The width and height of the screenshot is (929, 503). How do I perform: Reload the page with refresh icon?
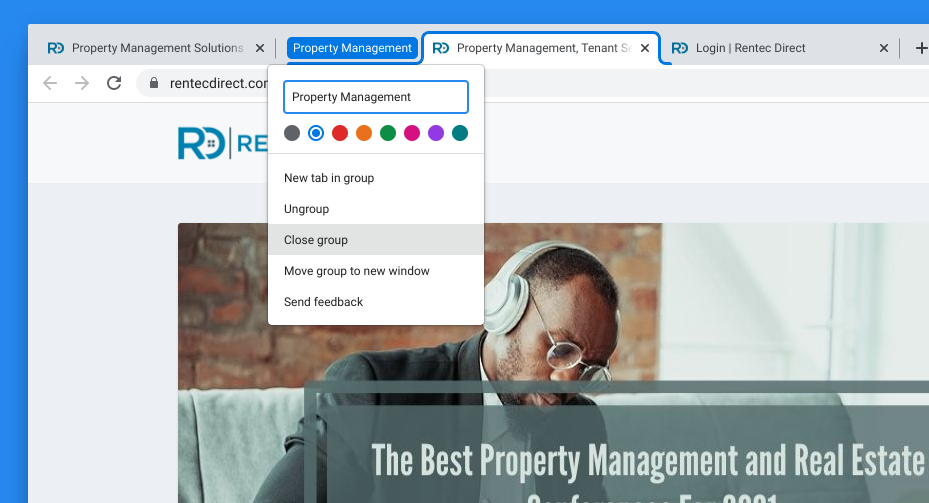point(114,83)
